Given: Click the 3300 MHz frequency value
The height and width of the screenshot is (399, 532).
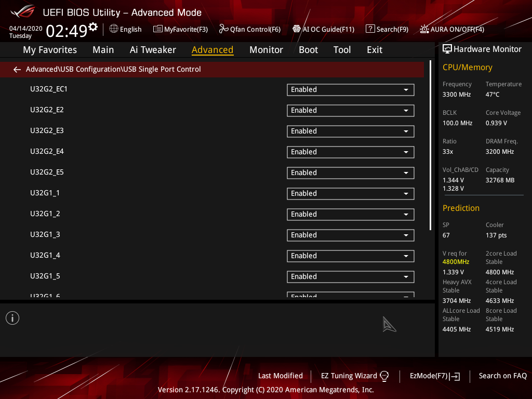Looking at the screenshot, I should coord(456,95).
